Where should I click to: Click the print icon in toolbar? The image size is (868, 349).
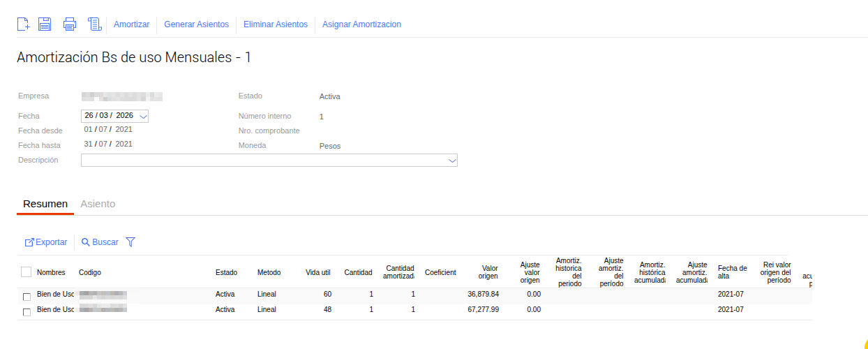click(70, 24)
